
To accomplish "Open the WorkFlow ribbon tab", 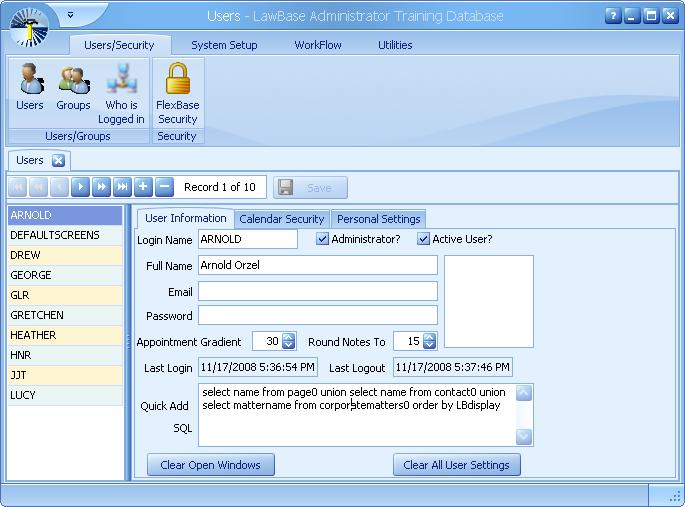I will pos(318,45).
